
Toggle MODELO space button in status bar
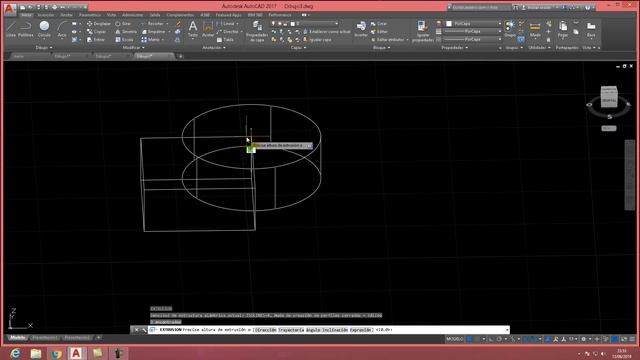pyautogui.click(x=454, y=339)
